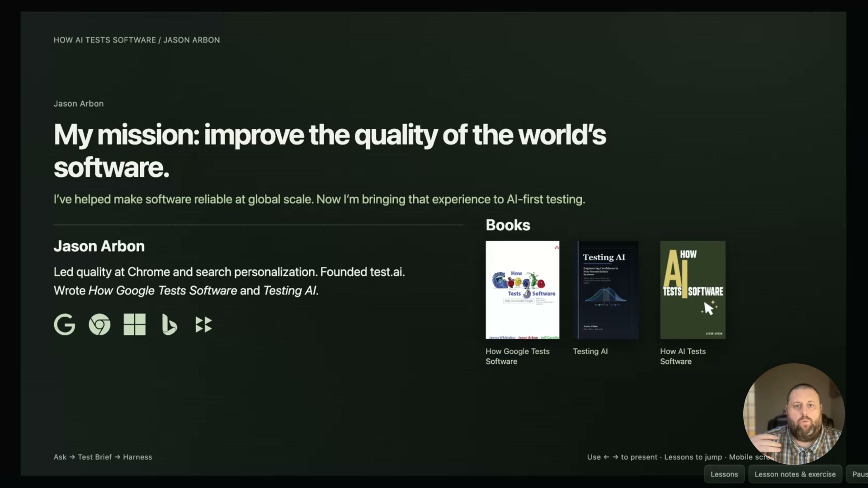
Task: Open the Lessons button
Action: (724, 474)
